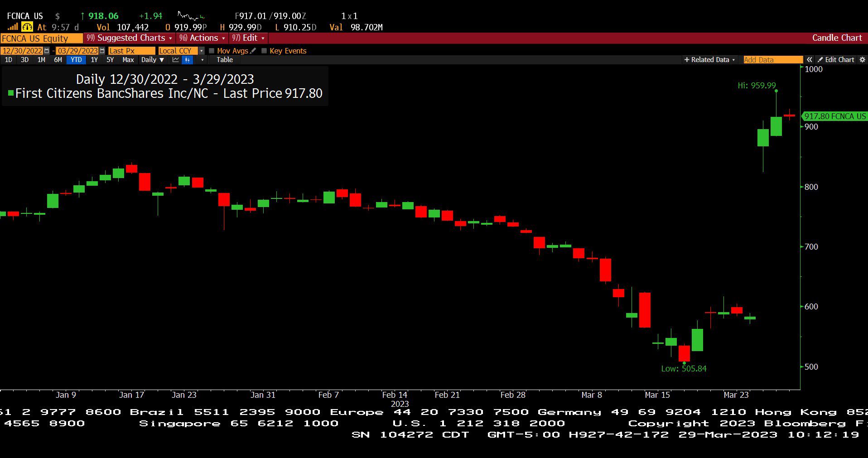Click the last price 918.06 in header

tap(103, 16)
